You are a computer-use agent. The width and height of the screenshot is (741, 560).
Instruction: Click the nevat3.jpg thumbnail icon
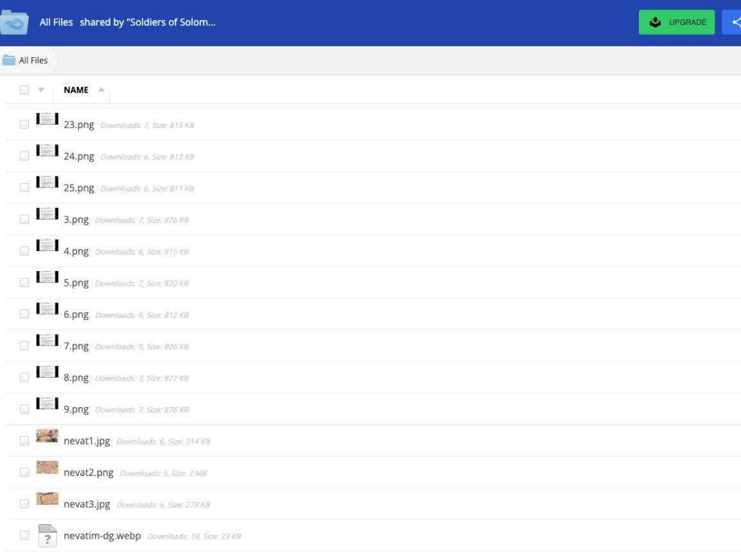click(48, 500)
